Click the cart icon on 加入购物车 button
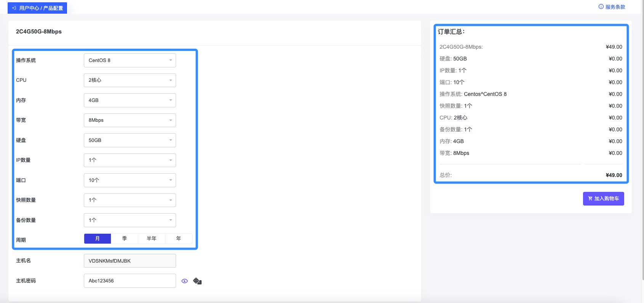644x303 pixels. click(590, 199)
